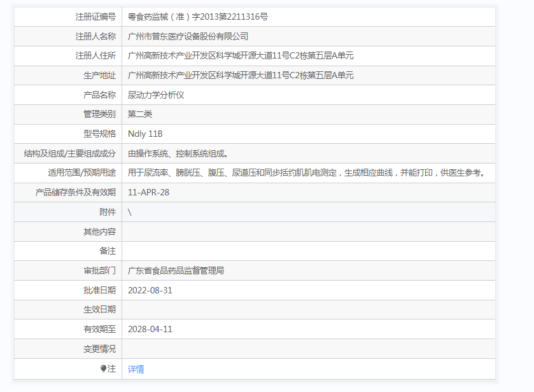
Task: Click the highlighted 测 character in intended use
Action: [325, 172]
